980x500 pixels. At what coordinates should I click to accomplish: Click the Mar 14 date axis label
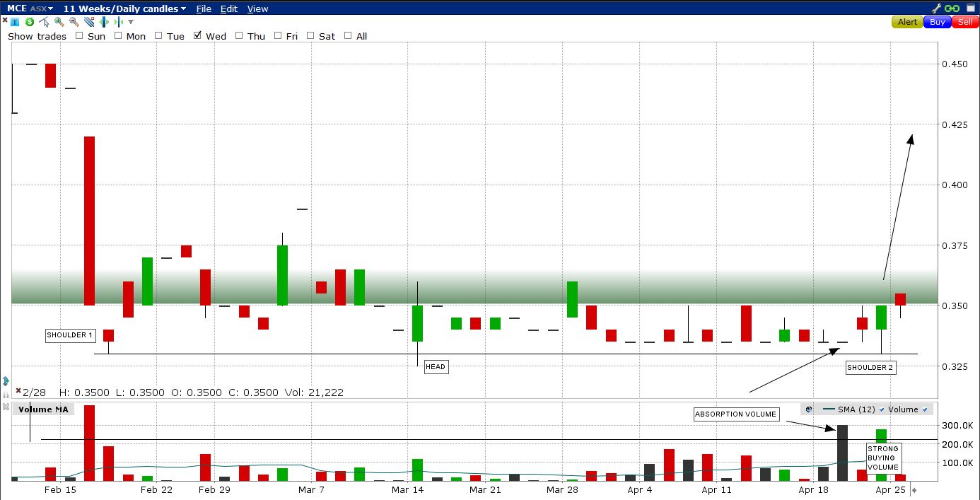tap(409, 489)
